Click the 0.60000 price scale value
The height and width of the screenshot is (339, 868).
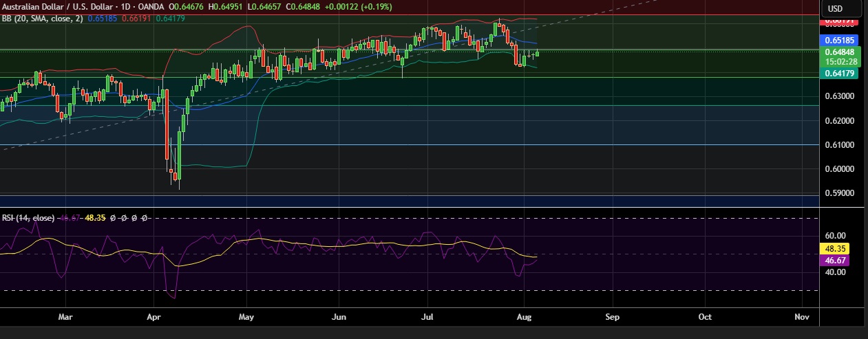[x=840, y=169]
